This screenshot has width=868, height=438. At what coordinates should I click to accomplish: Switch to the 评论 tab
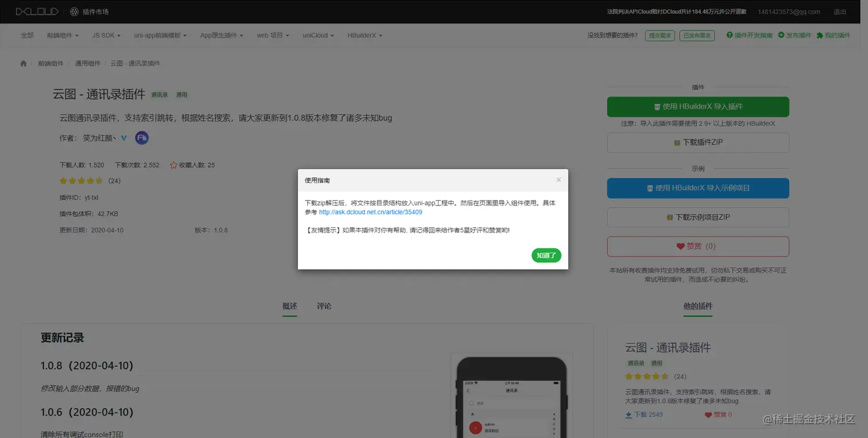click(x=324, y=306)
